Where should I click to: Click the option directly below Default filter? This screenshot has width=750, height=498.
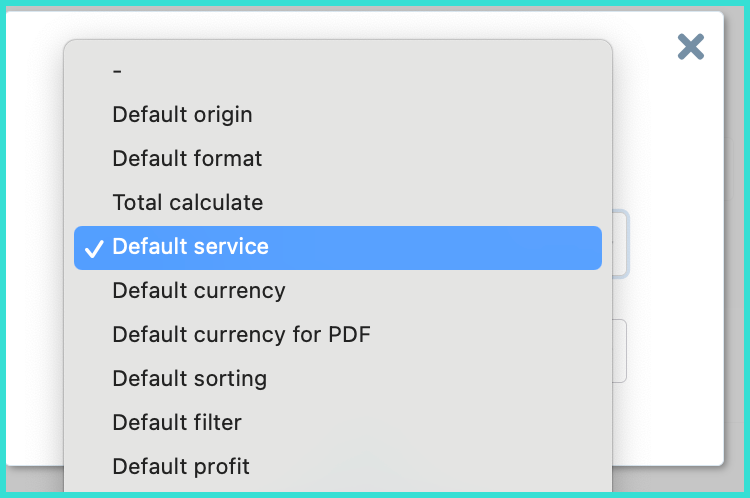click(x=181, y=467)
